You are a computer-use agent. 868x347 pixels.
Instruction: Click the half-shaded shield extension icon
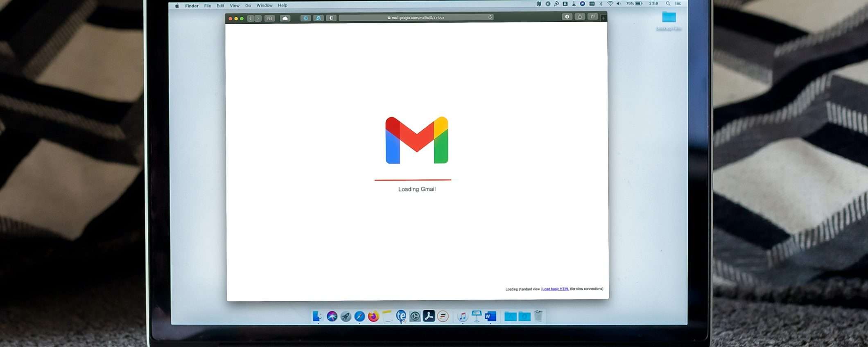tap(331, 18)
